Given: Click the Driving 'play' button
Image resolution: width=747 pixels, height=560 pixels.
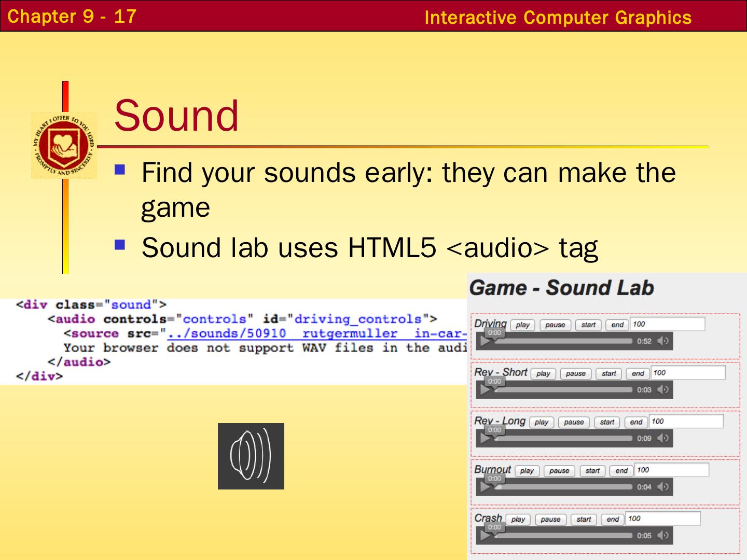Looking at the screenshot, I should coord(522,325).
